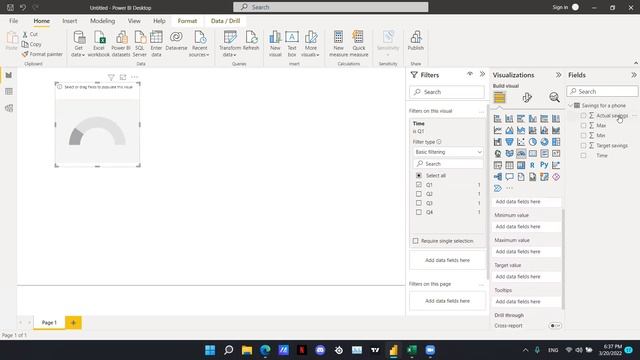This screenshot has height=360, width=640.
Task: Switch to Data view in sidebar
Action: click(x=9, y=91)
